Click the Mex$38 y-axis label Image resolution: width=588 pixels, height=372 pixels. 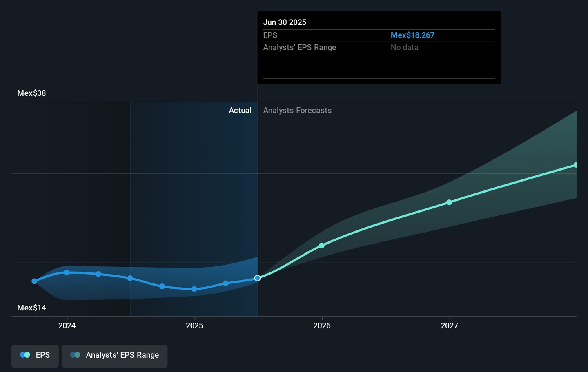31,93
